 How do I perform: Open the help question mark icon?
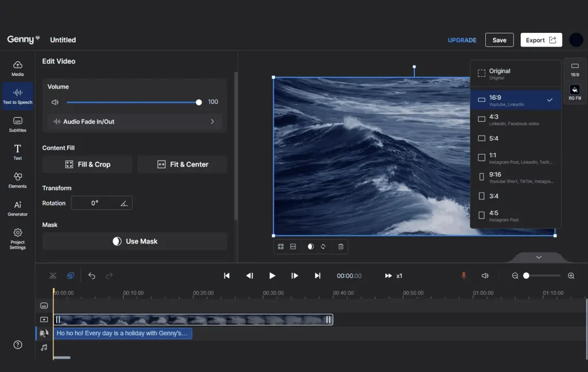click(18, 345)
